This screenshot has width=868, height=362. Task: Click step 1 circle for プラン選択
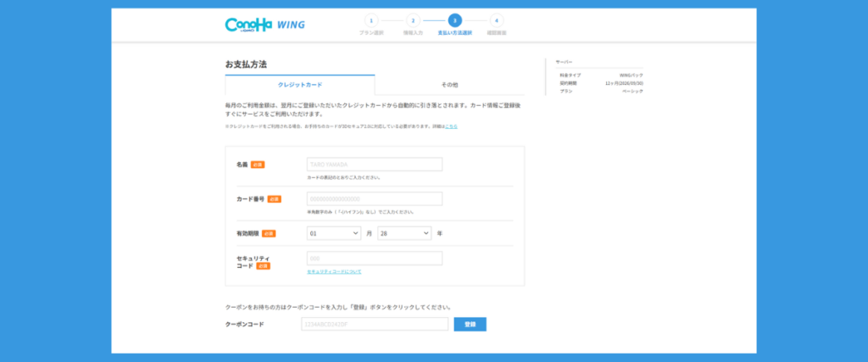pyautogui.click(x=371, y=20)
